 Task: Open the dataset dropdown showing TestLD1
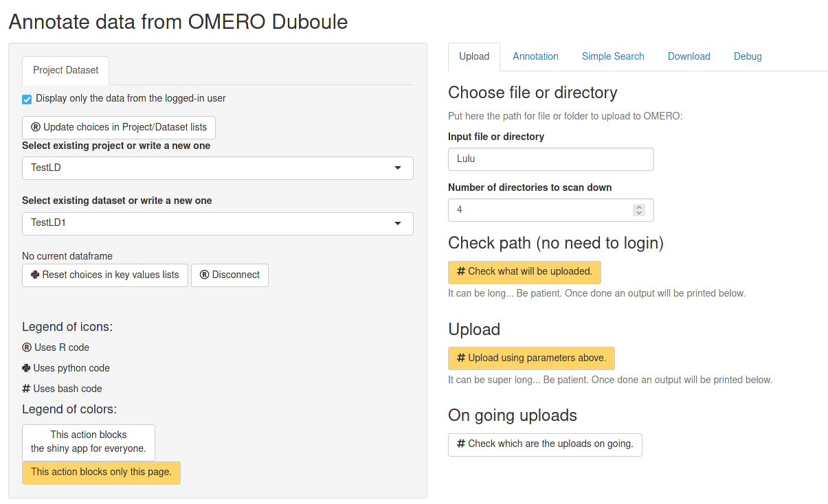[x=218, y=223]
